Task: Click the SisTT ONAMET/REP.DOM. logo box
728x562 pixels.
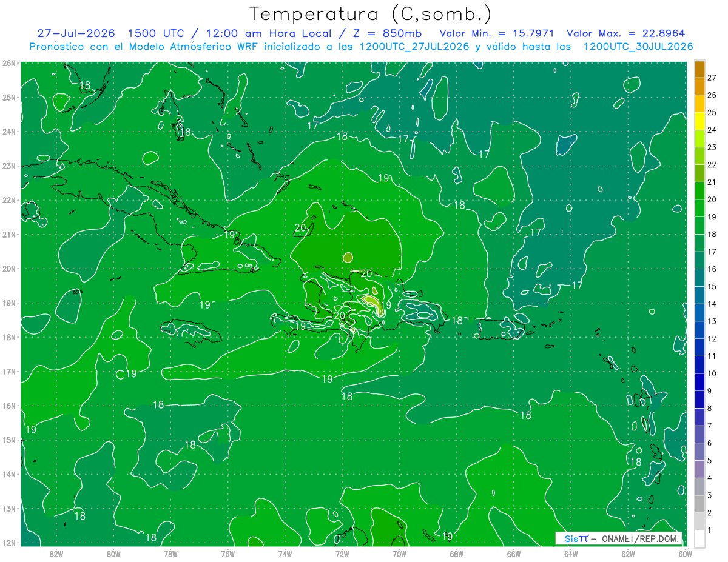Action: [x=618, y=538]
